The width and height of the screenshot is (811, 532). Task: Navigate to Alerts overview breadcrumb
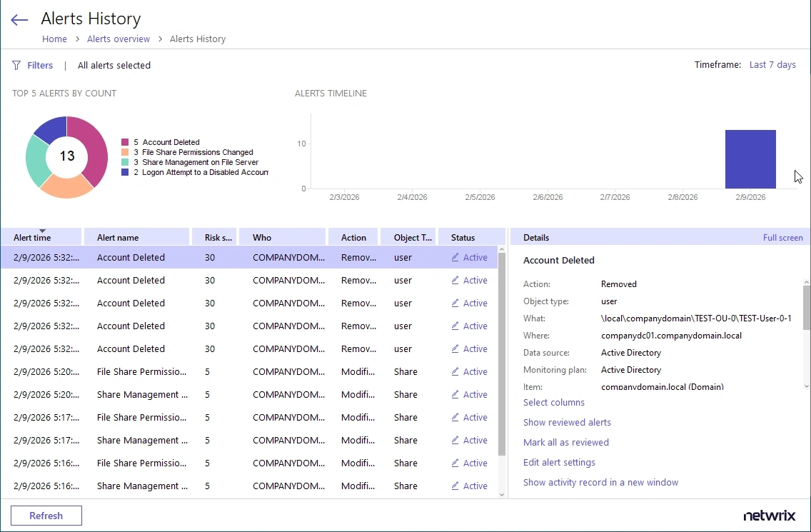(x=119, y=39)
